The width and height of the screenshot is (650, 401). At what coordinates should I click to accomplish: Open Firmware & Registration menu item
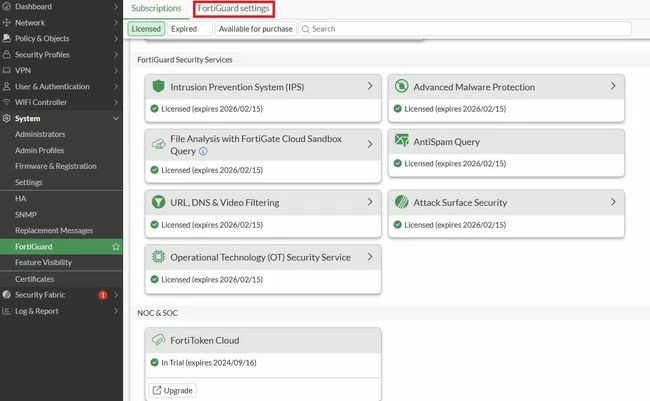[56, 166]
